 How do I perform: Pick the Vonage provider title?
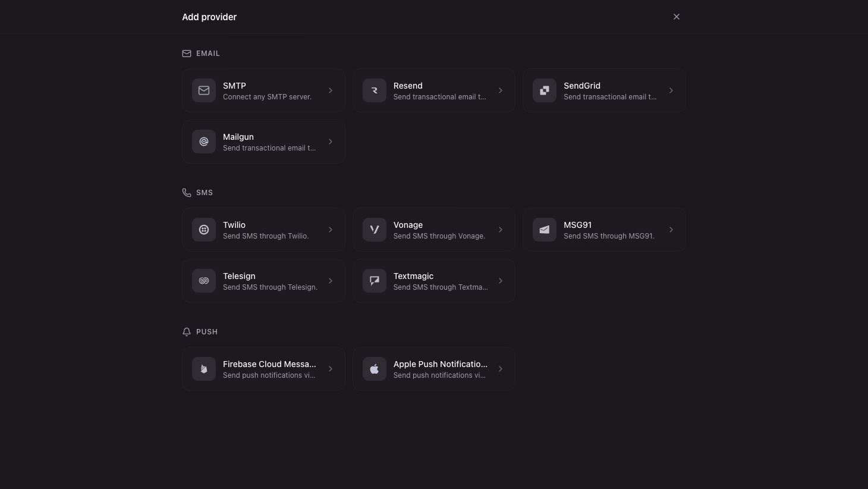pos(408,225)
